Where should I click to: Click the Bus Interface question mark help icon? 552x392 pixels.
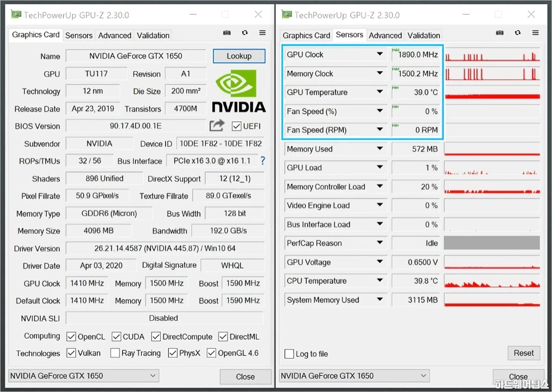pyautogui.click(x=263, y=161)
